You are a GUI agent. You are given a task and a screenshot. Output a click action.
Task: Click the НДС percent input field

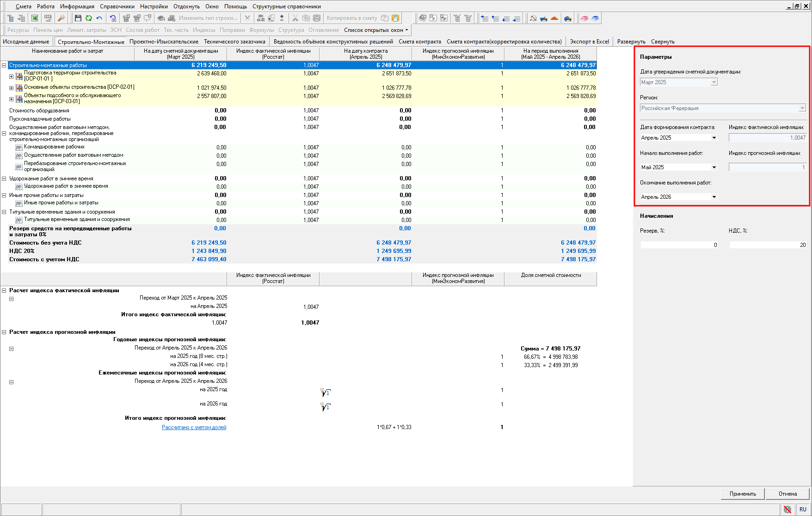768,245
